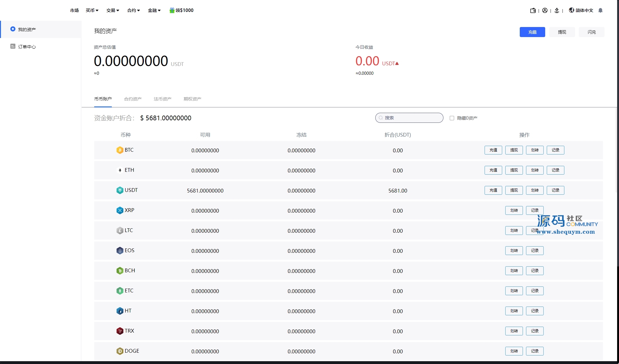Click the DOGE coin icon
Viewport: 619px width, 364px height.
pos(120,351)
